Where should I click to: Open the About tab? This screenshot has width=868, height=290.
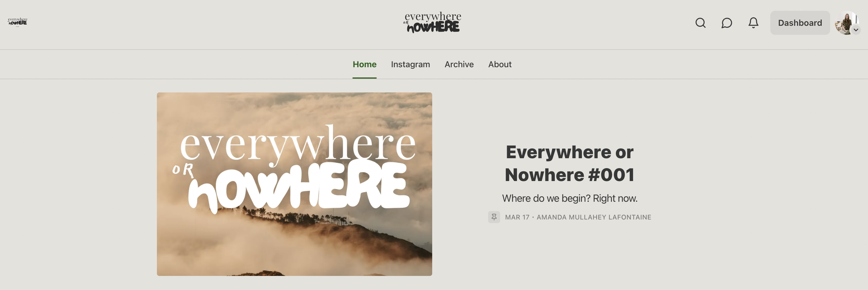click(500, 65)
